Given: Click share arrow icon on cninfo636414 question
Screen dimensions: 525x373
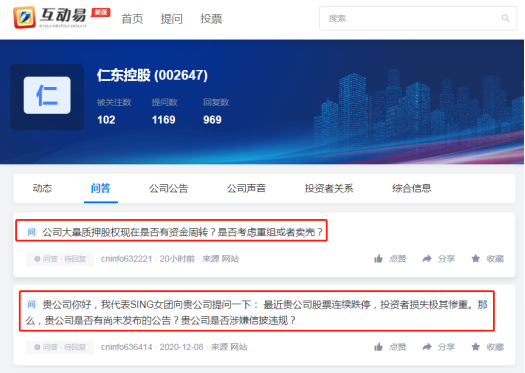Looking at the screenshot, I should point(427,347).
